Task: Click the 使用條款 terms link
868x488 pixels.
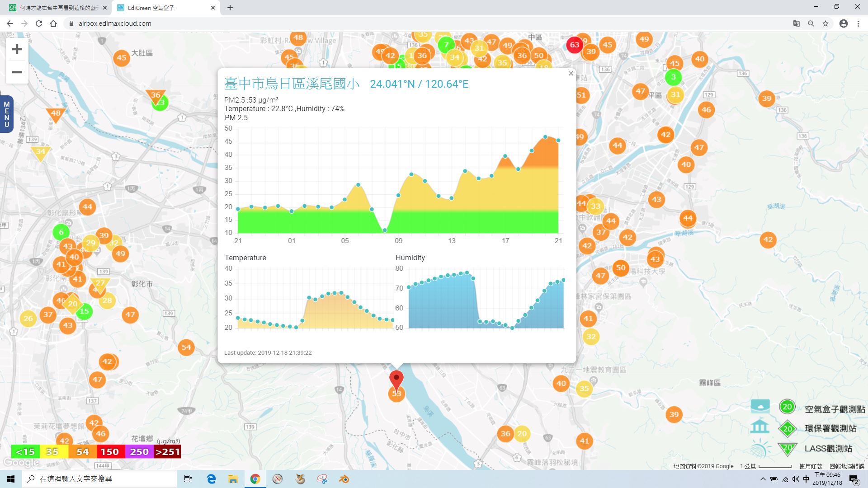Action: coord(811,466)
